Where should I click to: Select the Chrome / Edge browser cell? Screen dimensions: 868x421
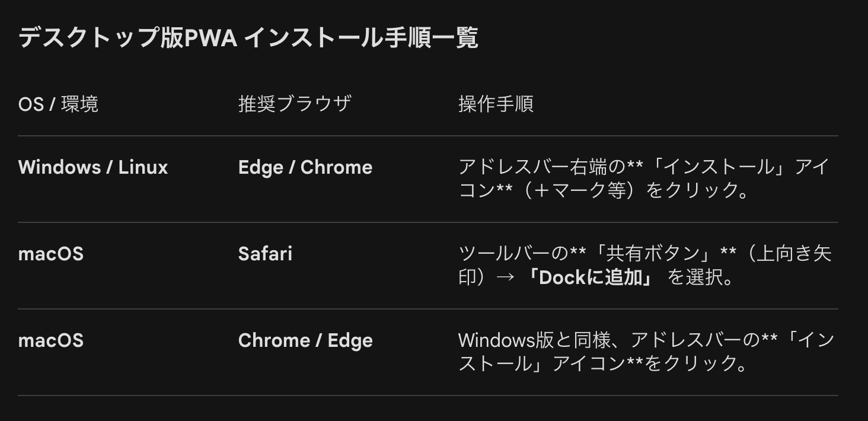click(x=305, y=341)
